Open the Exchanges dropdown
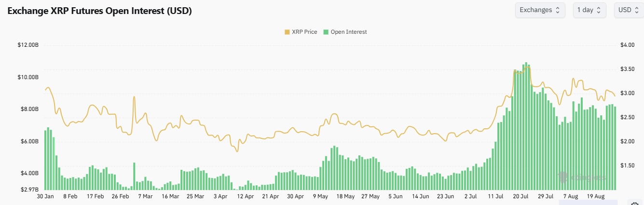This screenshot has width=644, height=205. 540,10
